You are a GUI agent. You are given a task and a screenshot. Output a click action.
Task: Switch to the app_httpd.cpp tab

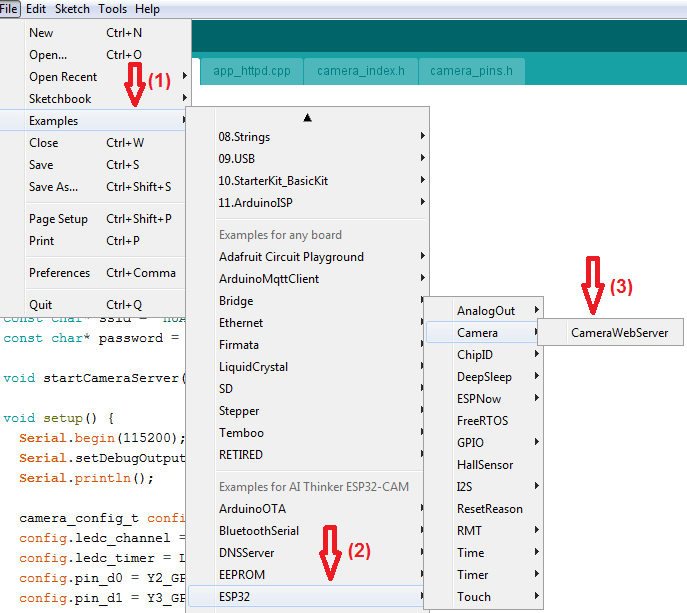251,71
